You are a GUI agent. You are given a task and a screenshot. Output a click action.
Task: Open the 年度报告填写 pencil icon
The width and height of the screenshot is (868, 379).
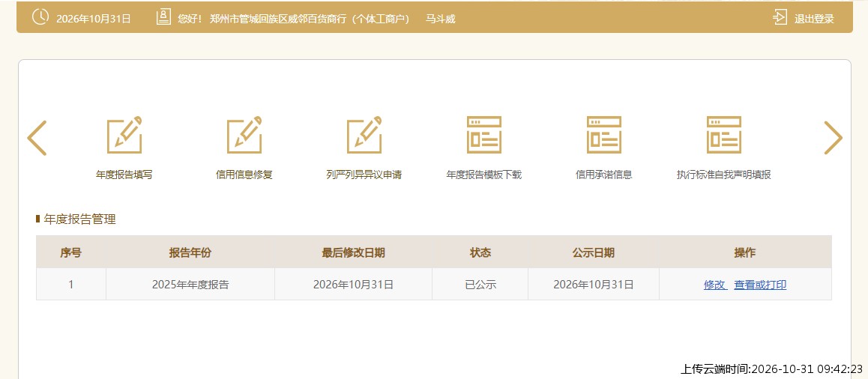pos(124,135)
